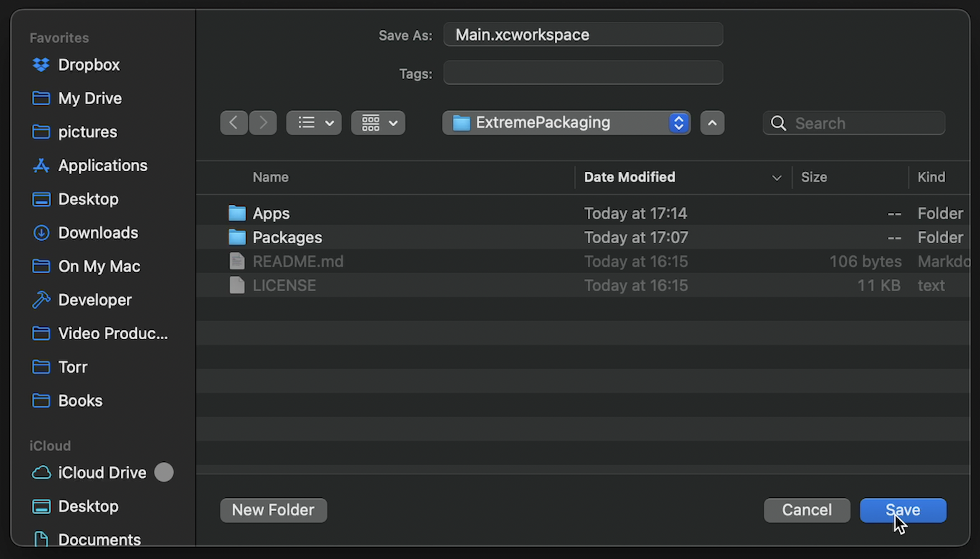Sort files by Name column header

[x=270, y=177]
